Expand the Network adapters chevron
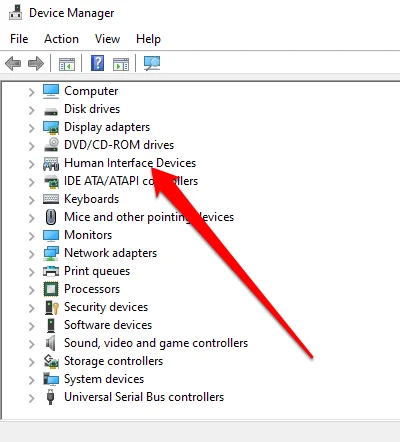The height and width of the screenshot is (442, 400). pyautogui.click(x=31, y=254)
